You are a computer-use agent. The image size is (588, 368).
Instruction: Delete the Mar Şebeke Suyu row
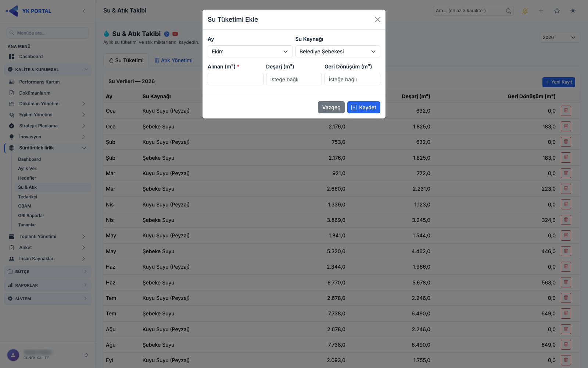coord(566,189)
